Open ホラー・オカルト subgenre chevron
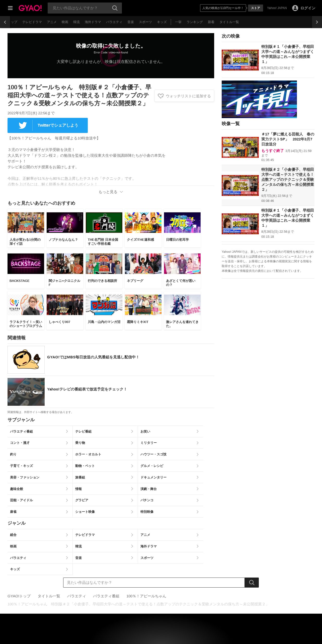 click(x=132, y=454)
